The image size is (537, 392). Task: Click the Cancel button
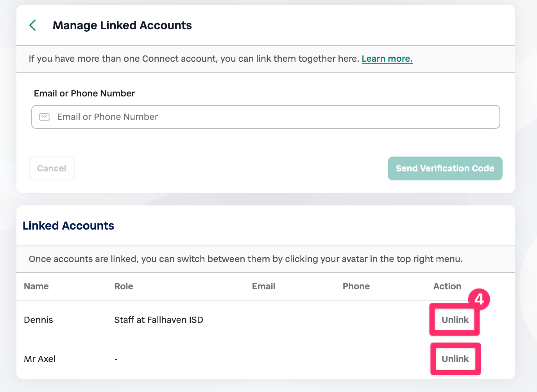tap(52, 168)
